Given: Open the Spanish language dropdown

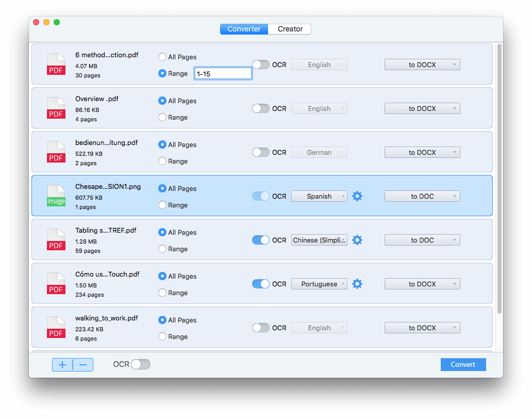Looking at the screenshot, I should (319, 196).
